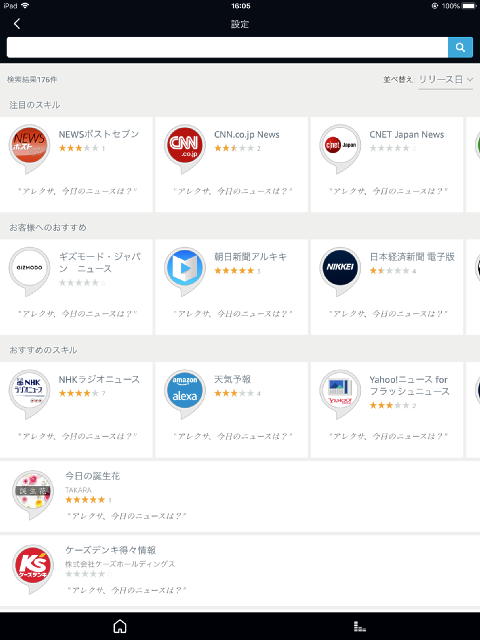480x640 pixels.
Task: Open the ケーズデンキ得々情報 skill title
Action: click(x=111, y=550)
